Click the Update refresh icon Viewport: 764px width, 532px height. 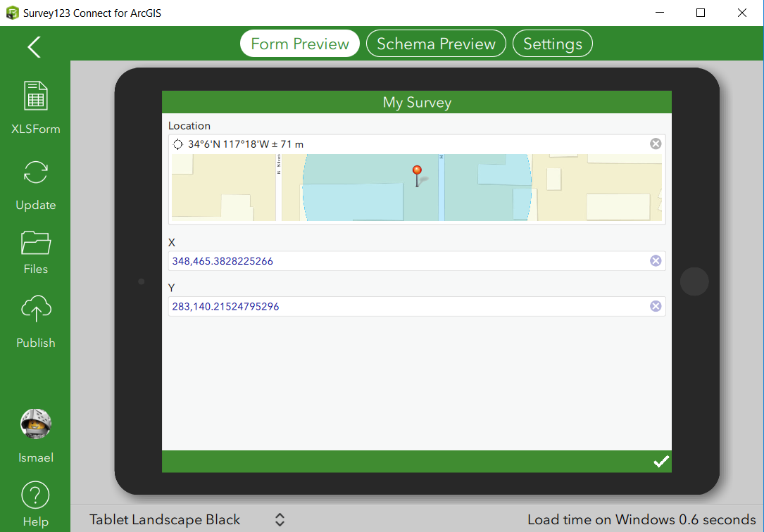pyautogui.click(x=36, y=172)
